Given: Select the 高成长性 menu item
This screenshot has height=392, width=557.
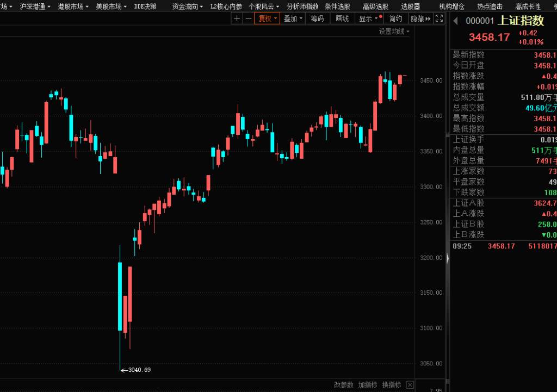Looking at the screenshot, I should [528, 7].
